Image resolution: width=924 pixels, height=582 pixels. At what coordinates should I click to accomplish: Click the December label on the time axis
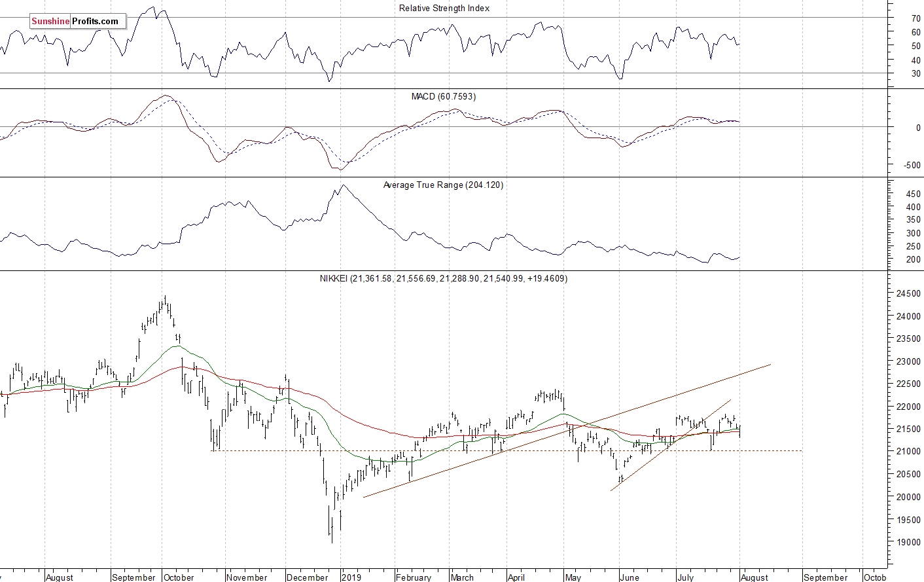pyautogui.click(x=308, y=577)
